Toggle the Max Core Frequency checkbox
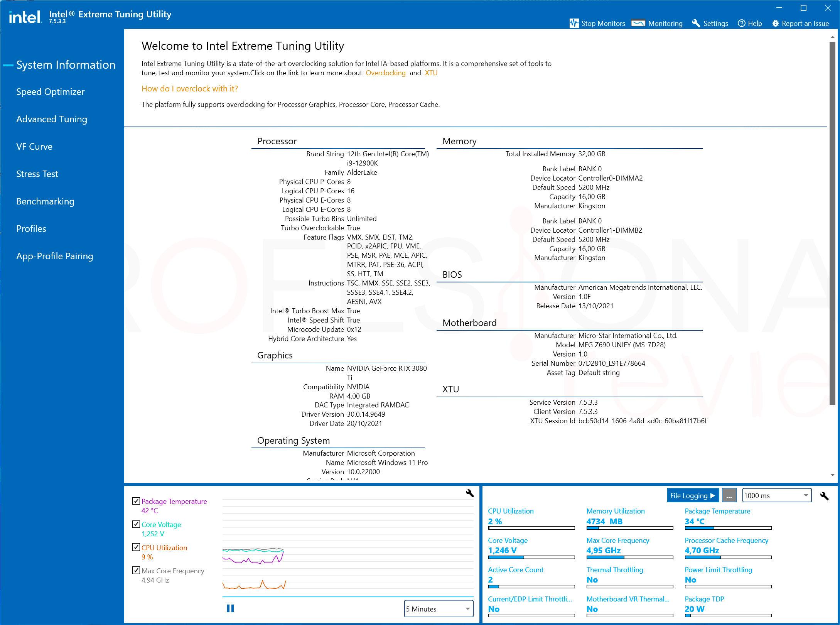 [x=136, y=570]
